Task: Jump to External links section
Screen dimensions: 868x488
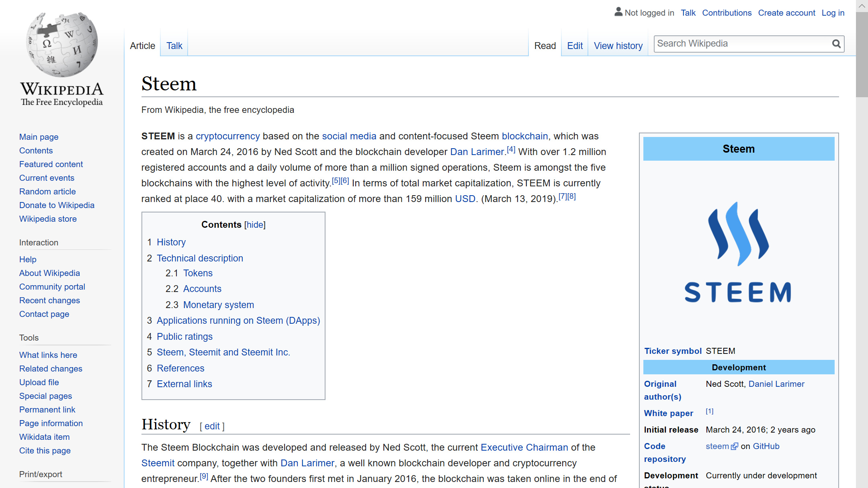Action: tap(184, 384)
